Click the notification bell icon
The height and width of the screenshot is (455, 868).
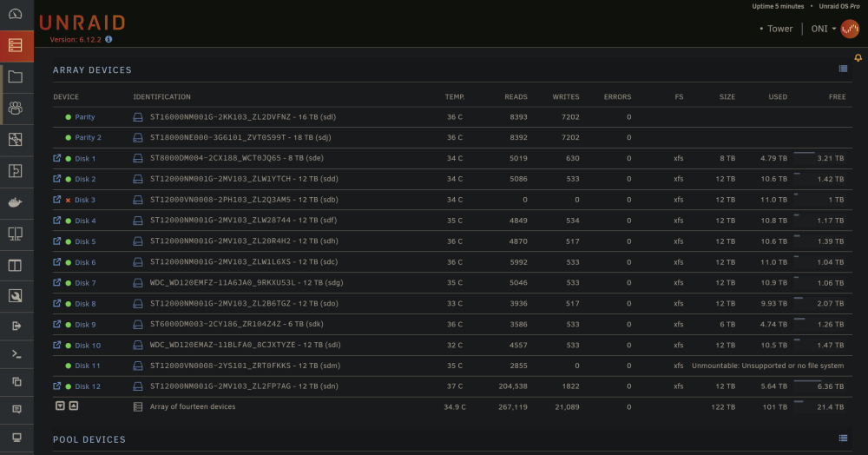[858, 57]
